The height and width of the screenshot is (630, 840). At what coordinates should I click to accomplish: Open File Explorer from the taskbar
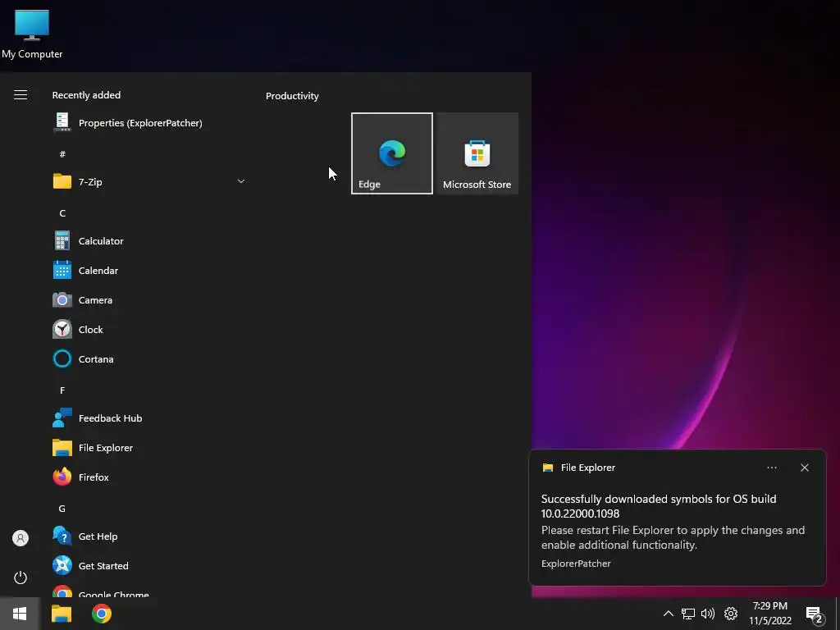[61, 614]
